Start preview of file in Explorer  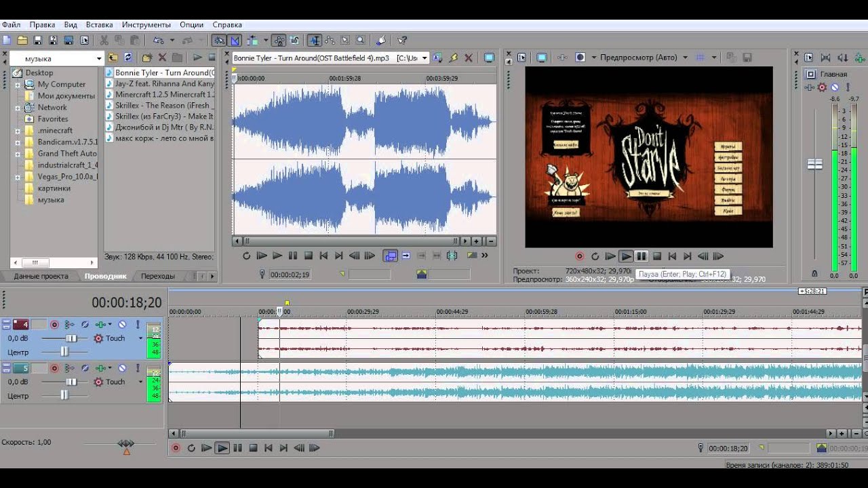[x=197, y=58]
